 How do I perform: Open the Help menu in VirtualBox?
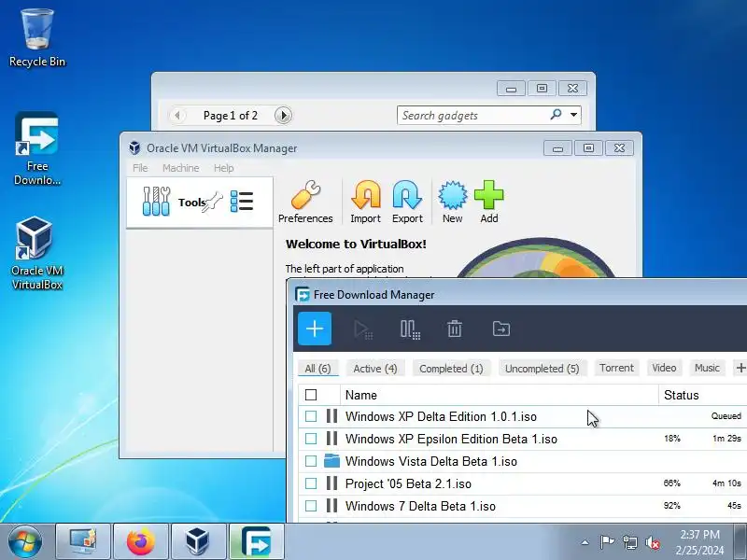coord(223,168)
